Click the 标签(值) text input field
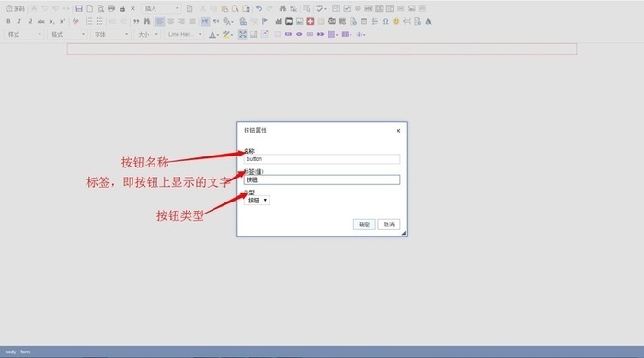644x358 pixels. 322,179
